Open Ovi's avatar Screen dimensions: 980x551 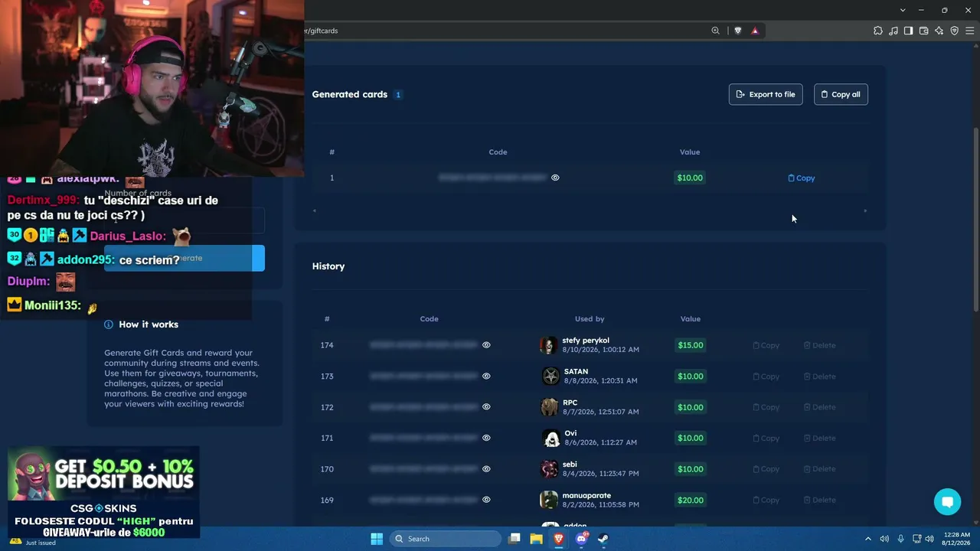(551, 438)
